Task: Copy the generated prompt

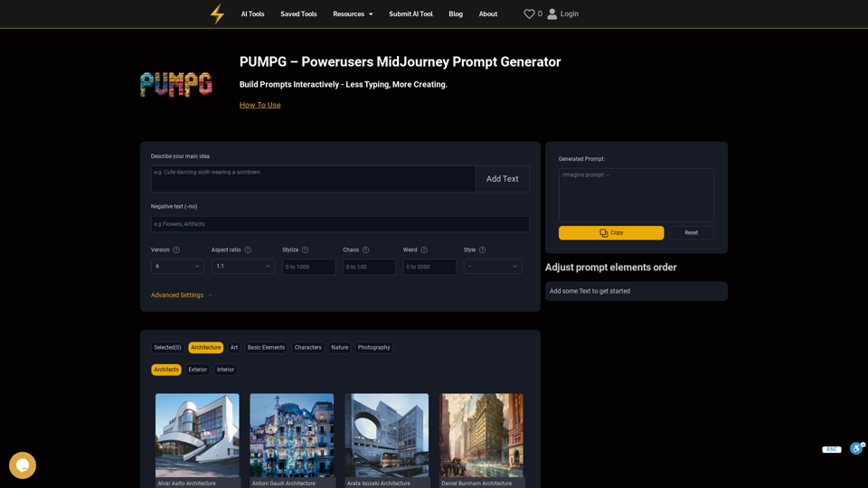Action: (611, 233)
